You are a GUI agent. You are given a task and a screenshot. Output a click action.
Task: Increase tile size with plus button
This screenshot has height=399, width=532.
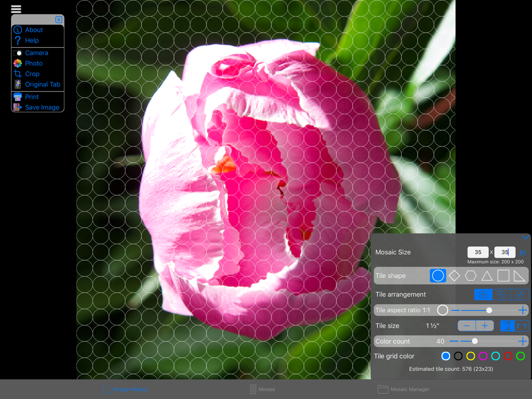click(485, 326)
